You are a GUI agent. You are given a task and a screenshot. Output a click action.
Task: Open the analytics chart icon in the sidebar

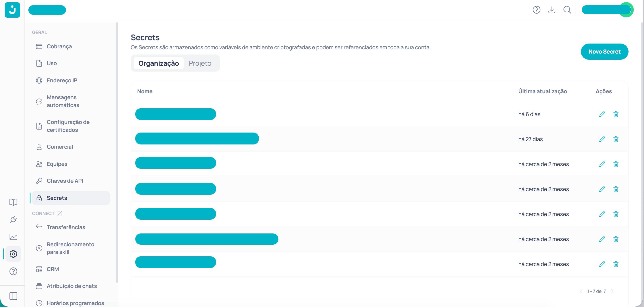coord(13,237)
